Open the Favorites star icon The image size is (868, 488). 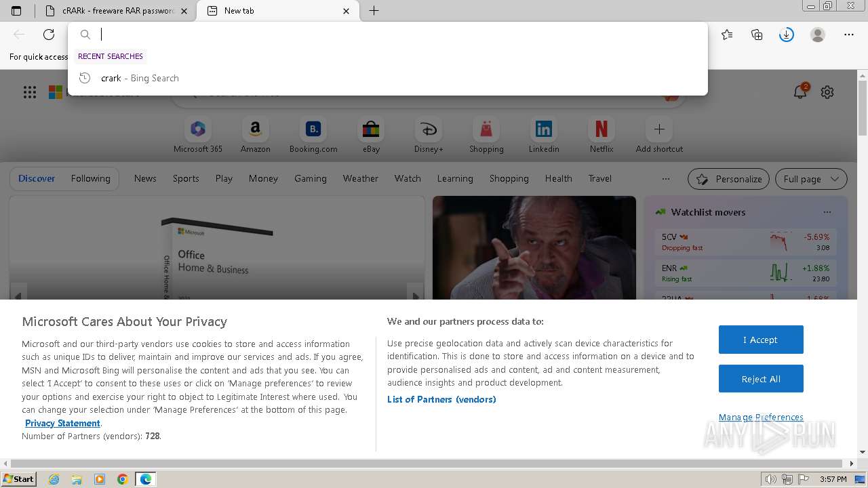click(727, 35)
